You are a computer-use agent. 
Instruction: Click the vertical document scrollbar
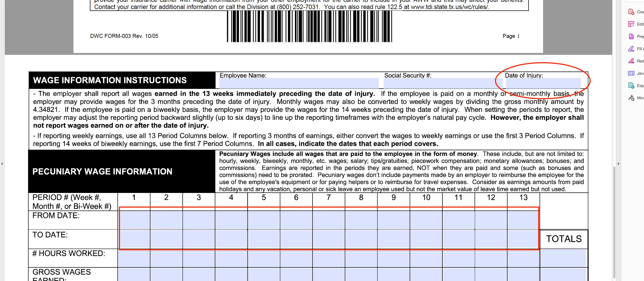(x=614, y=222)
